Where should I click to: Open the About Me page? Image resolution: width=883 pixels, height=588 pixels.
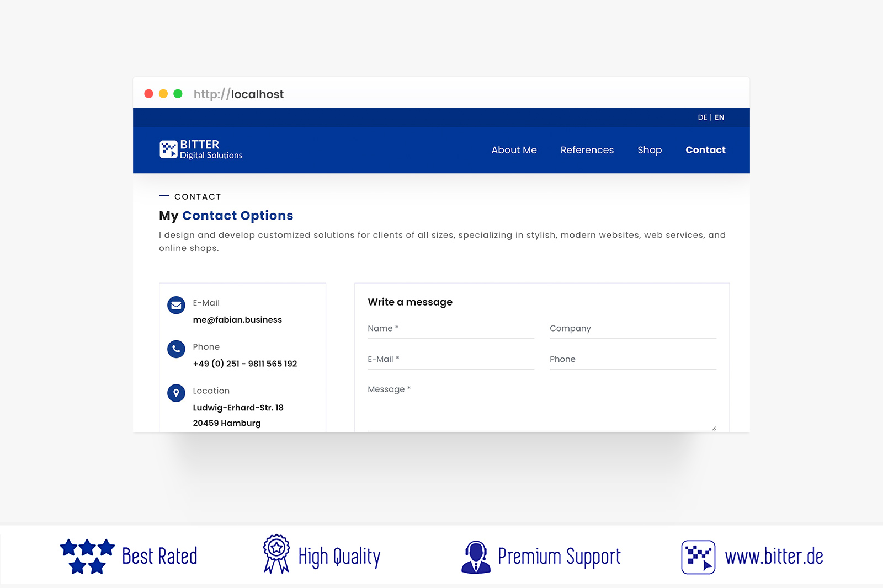coord(514,150)
